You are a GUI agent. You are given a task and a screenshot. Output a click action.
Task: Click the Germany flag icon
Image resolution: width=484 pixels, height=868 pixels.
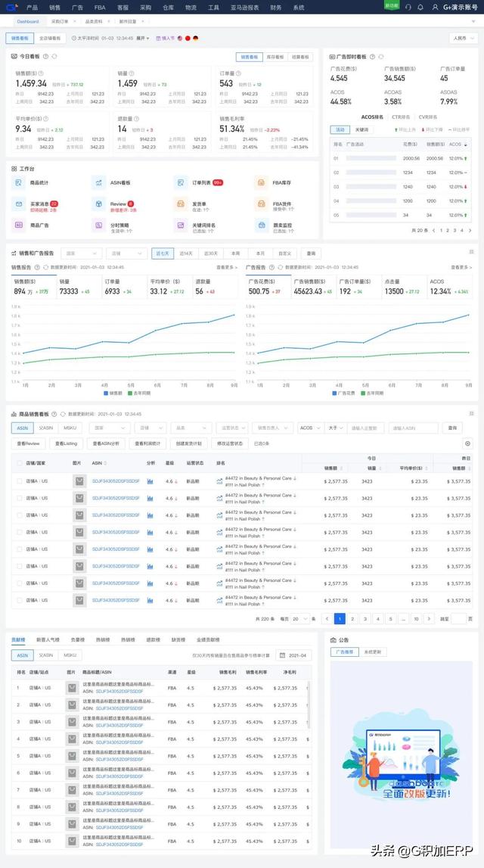(195, 38)
